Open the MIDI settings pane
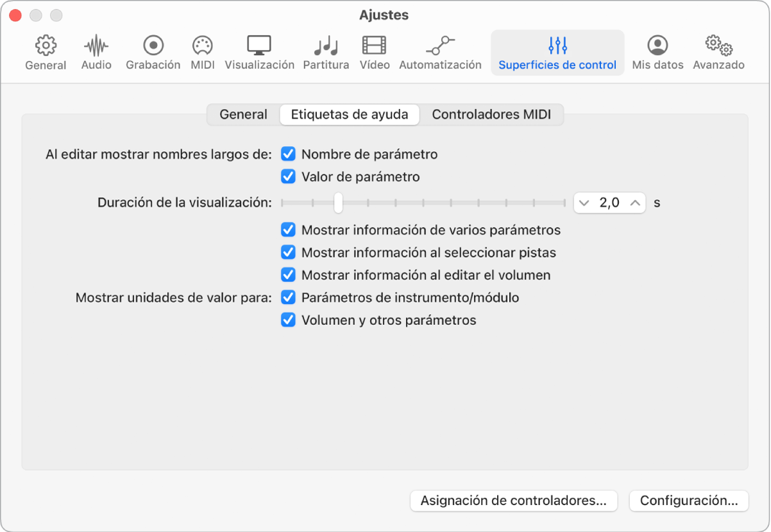 point(203,53)
